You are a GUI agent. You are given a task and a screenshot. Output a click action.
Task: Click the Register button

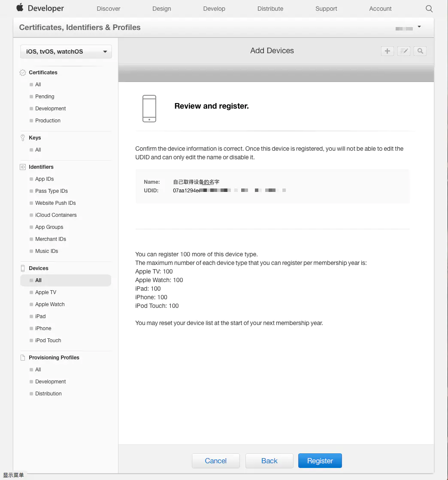point(320,461)
